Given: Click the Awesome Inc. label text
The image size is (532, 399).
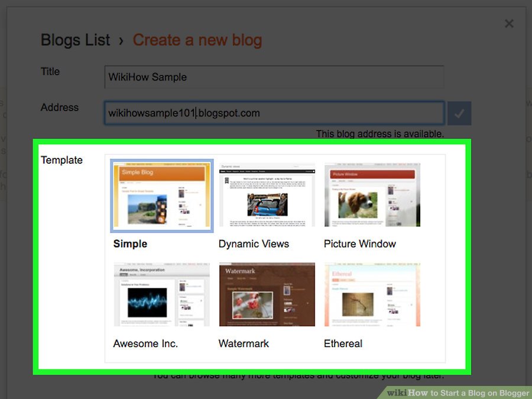Looking at the screenshot, I should pos(145,343).
